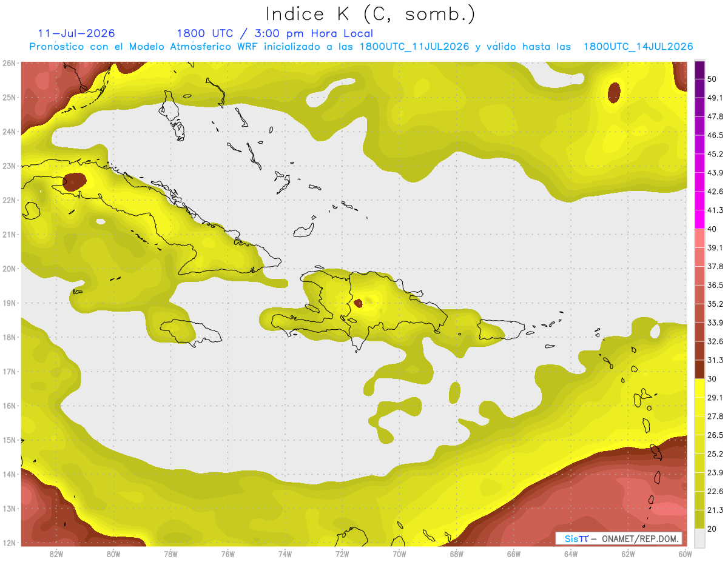This screenshot has width=728, height=562.
Task: Click the "30" colorbar label
Action: pyautogui.click(x=713, y=379)
